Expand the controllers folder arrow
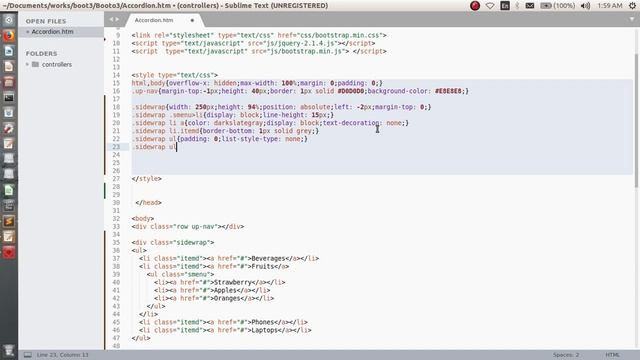Image resolution: width=640 pixels, height=360 pixels. click(x=27, y=64)
